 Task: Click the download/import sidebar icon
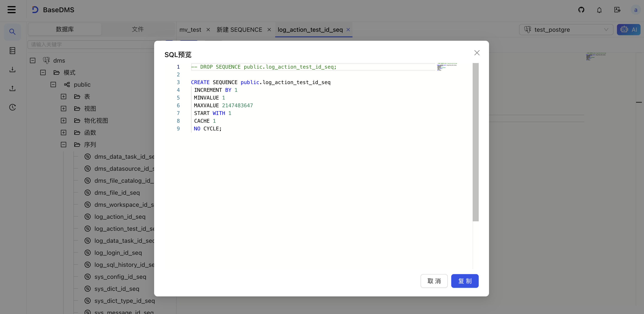coord(12,69)
